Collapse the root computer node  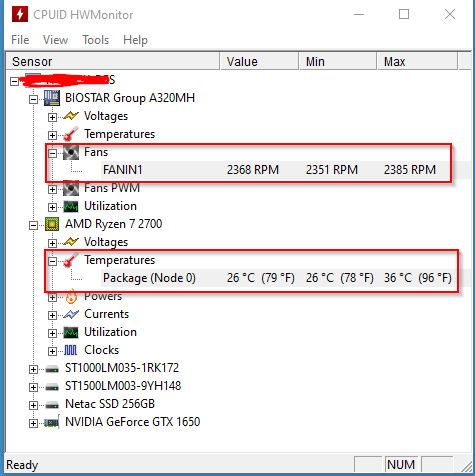point(14,81)
